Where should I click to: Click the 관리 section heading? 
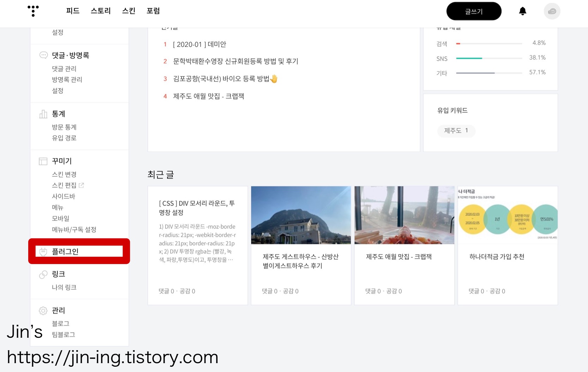click(59, 311)
